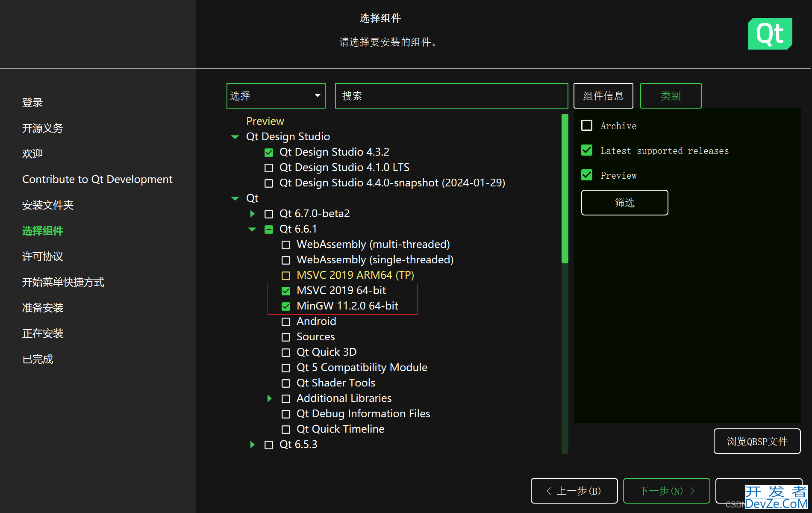The image size is (812, 513).
Task: Check the Qt 6.7.0-beta2 checkbox
Action: (x=269, y=214)
